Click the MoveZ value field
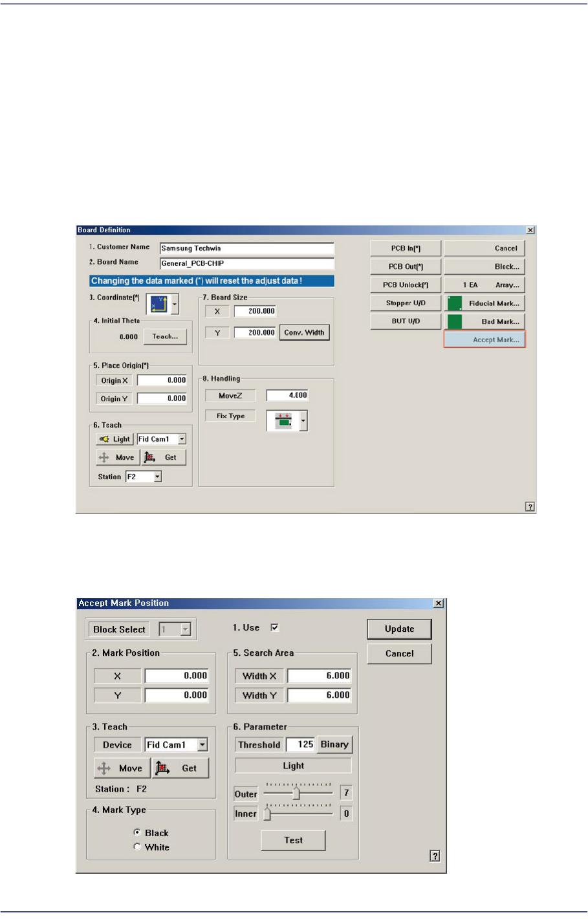This screenshot has width=588, height=919. [287, 395]
